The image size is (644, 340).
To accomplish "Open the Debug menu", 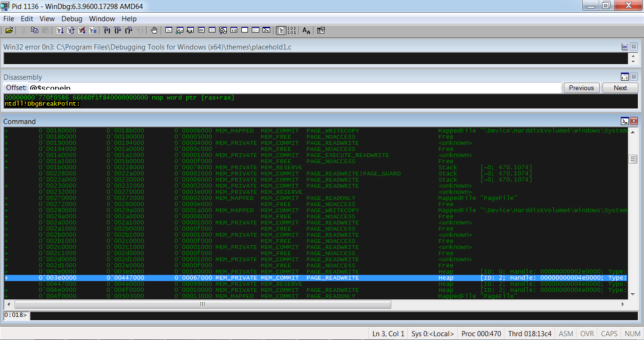I will (x=72, y=19).
